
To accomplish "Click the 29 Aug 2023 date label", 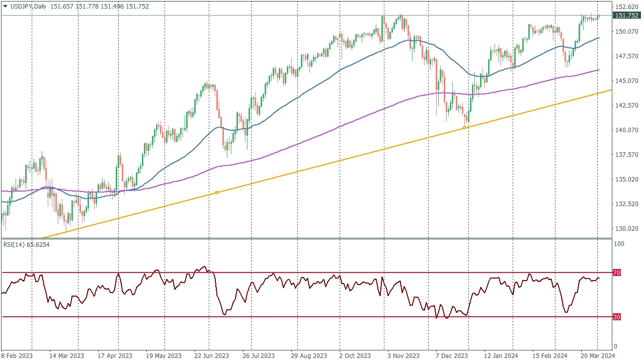I will coord(308,355).
